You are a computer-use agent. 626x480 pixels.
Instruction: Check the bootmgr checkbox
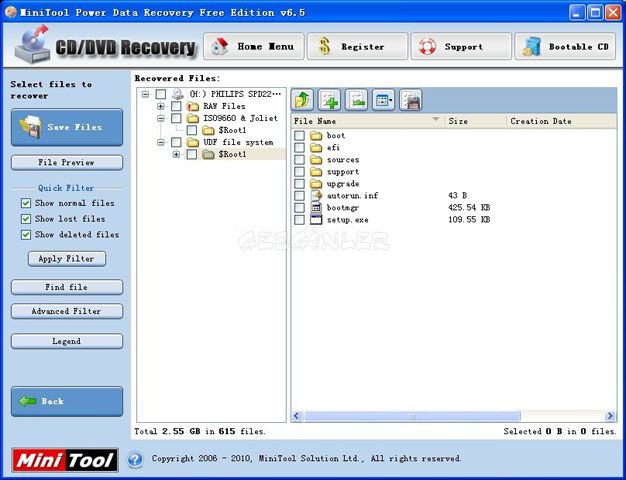point(299,208)
